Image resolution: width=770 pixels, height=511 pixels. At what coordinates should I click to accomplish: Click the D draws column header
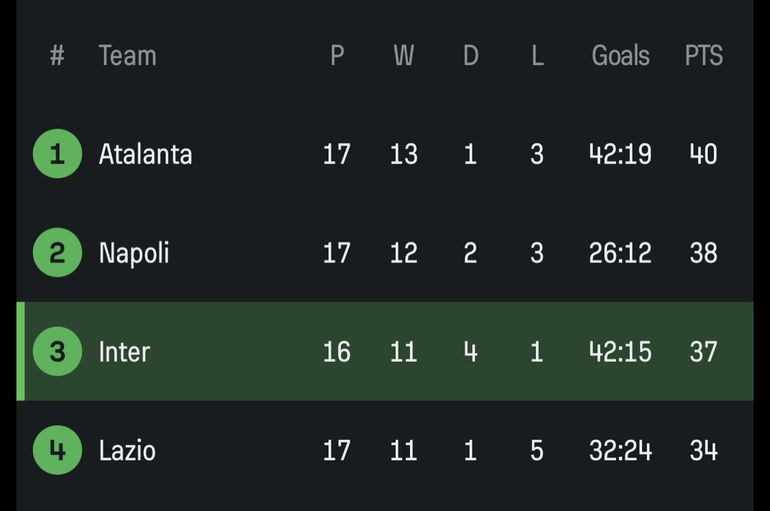pyautogui.click(x=470, y=56)
